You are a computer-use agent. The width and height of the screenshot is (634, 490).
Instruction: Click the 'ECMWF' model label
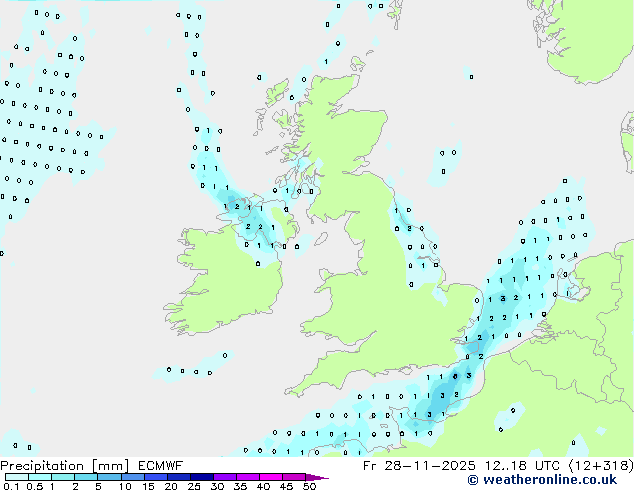click(161, 466)
